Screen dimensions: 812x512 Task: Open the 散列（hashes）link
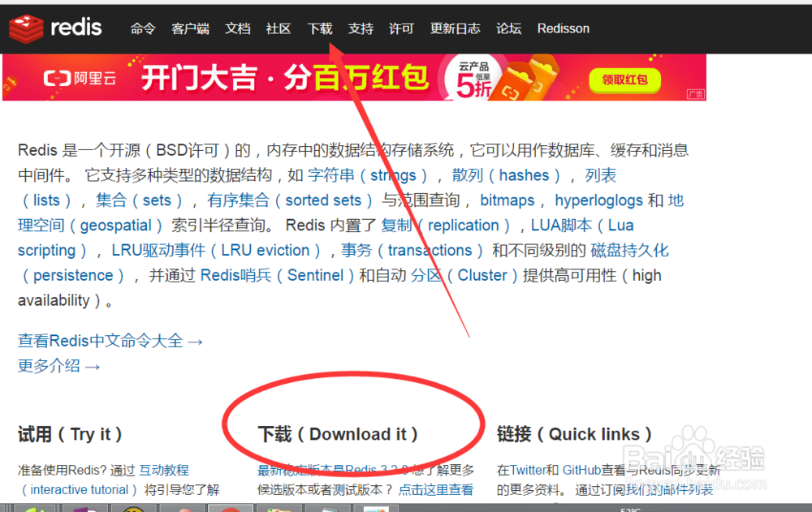click(x=506, y=175)
